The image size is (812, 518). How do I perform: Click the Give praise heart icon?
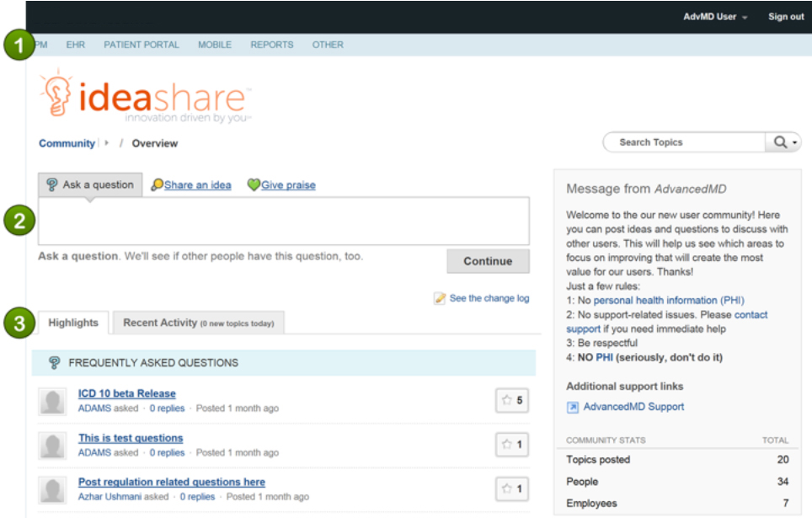coord(254,184)
